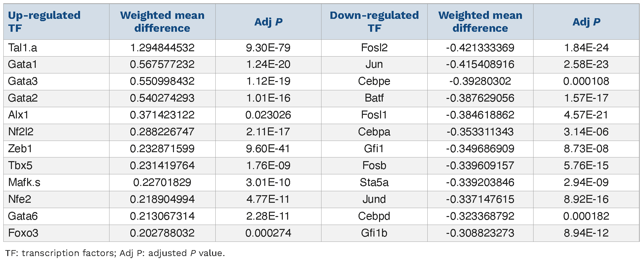
Task: Select the Jun down-regulated TF cell
Action: tap(374, 65)
